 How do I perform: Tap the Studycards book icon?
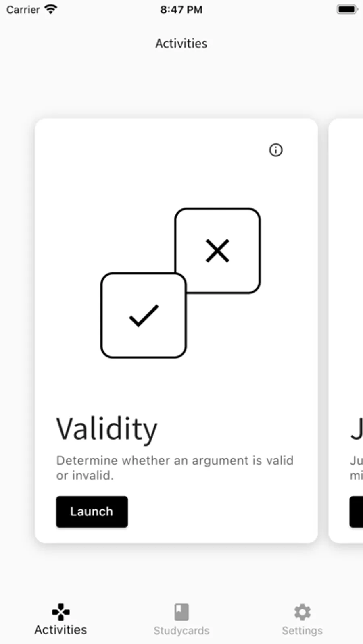[x=181, y=612]
